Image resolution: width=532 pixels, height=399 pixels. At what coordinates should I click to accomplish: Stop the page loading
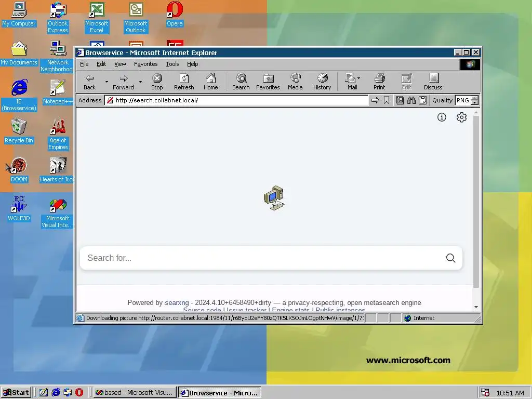click(x=157, y=82)
